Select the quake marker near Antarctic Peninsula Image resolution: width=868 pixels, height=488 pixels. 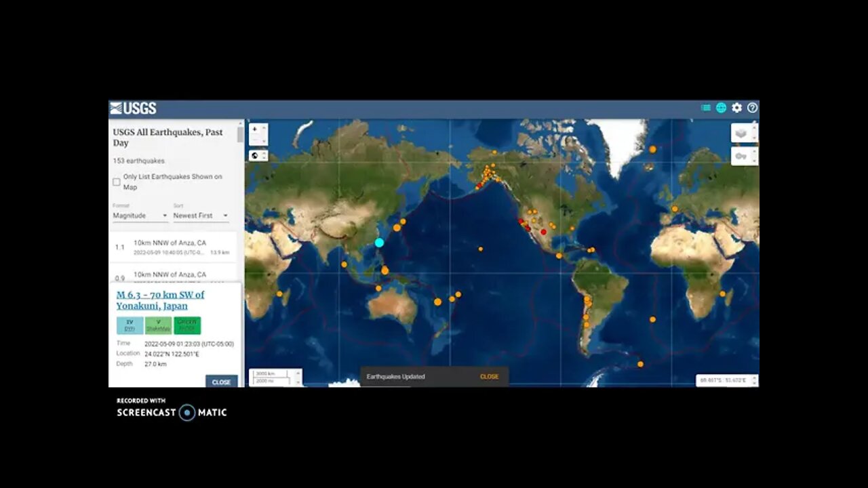click(x=640, y=364)
